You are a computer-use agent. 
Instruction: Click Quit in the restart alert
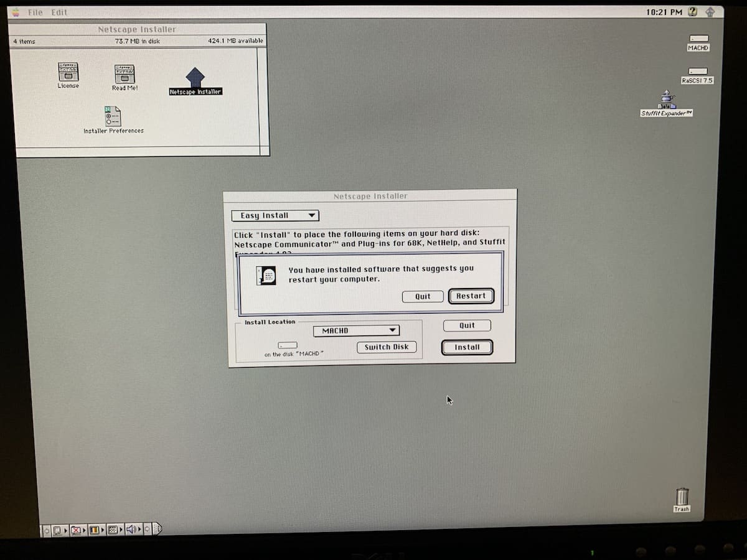(x=423, y=297)
